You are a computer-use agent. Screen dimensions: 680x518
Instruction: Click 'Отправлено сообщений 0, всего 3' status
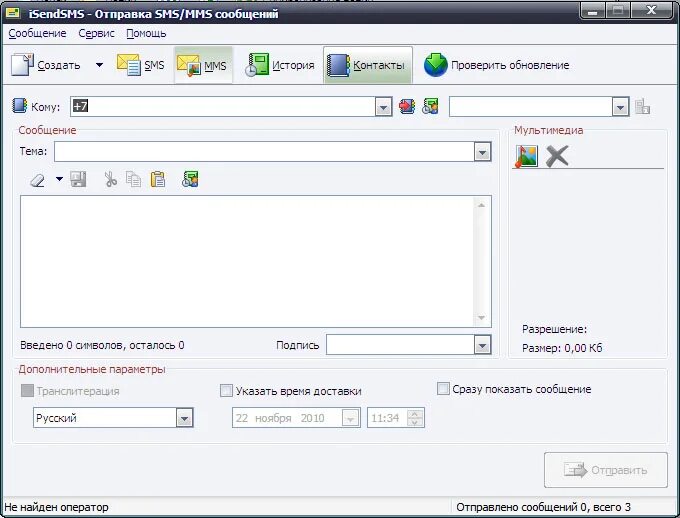543,507
